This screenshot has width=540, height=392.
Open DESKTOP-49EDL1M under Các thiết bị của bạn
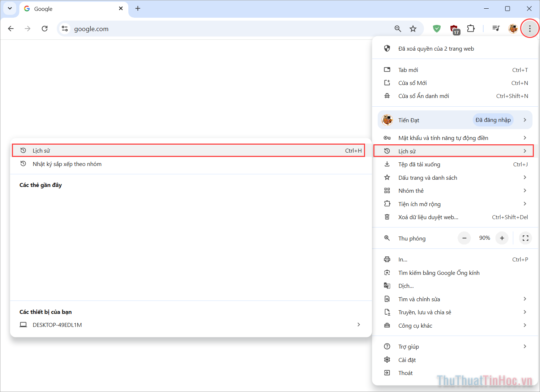(x=57, y=325)
